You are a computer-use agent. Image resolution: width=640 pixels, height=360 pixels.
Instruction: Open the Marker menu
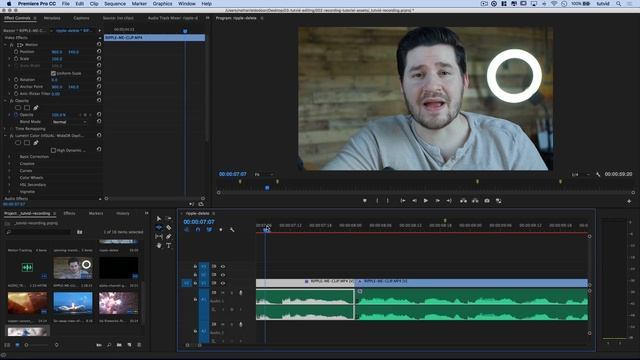pos(139,4)
